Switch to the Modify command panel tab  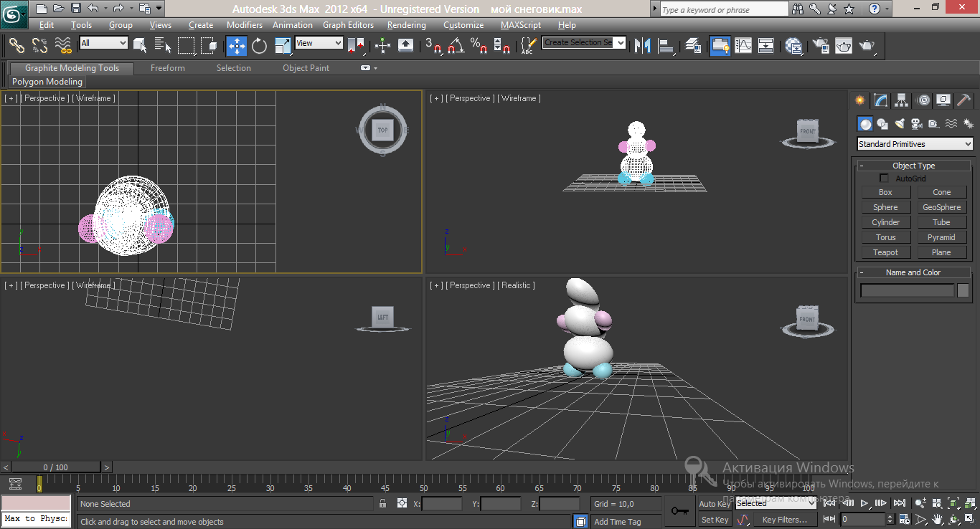click(x=881, y=100)
